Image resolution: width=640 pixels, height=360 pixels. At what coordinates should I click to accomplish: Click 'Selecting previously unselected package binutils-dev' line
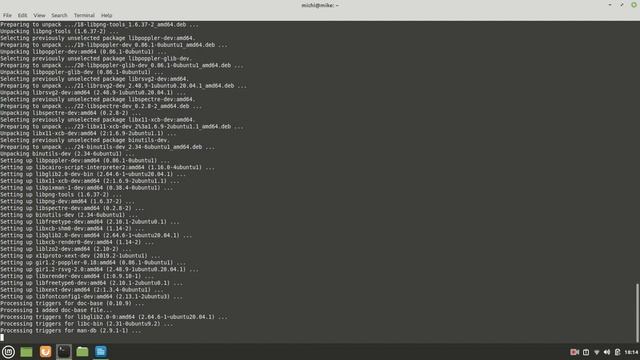coord(84,140)
